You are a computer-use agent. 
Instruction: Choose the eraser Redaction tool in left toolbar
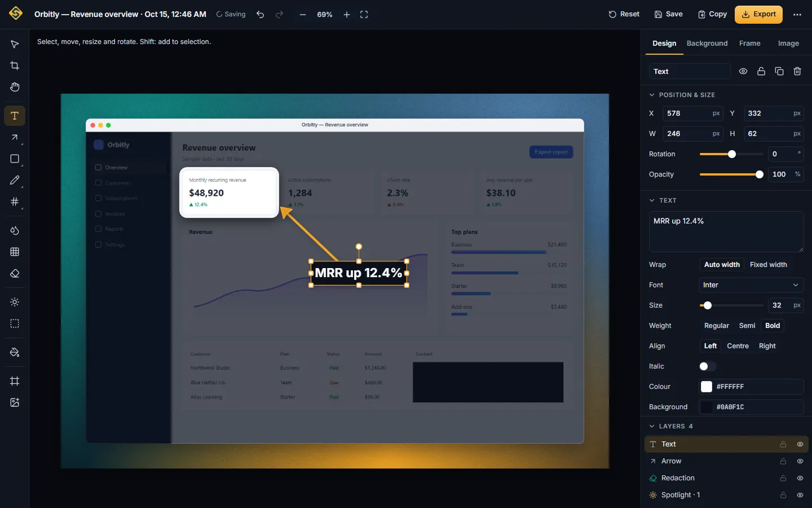pos(15,273)
